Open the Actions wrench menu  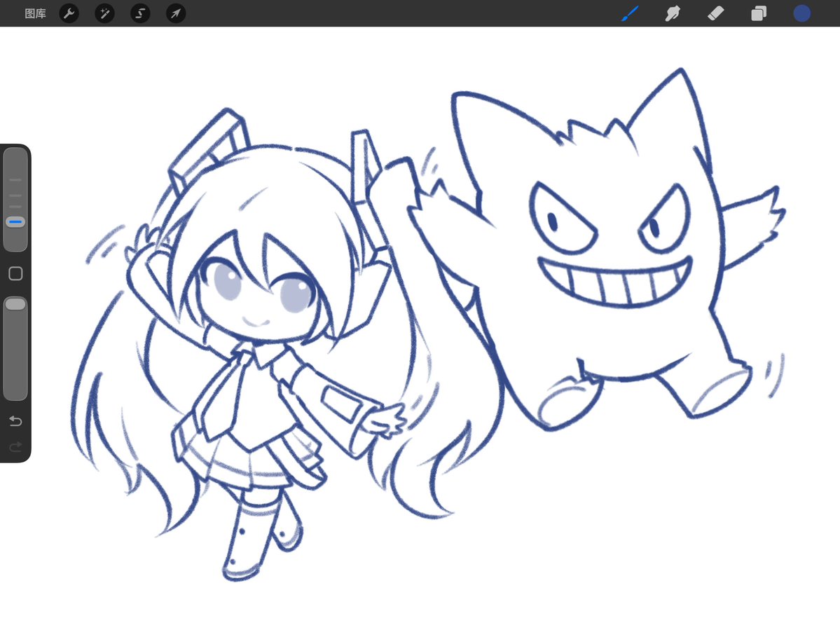pyautogui.click(x=69, y=13)
